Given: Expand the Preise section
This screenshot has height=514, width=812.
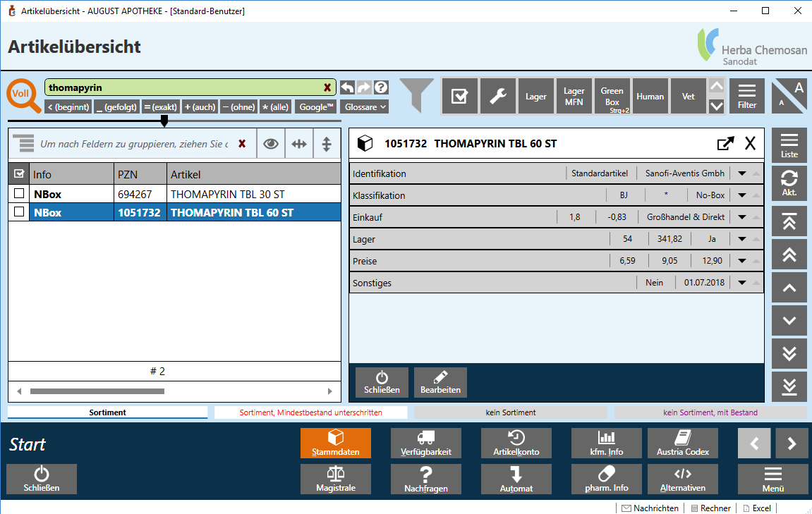Looking at the screenshot, I should point(742,260).
